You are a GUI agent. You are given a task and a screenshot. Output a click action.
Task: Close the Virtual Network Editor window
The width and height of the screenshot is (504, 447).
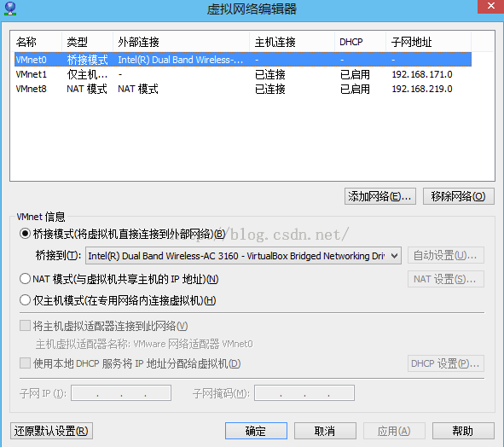[x=491, y=6]
